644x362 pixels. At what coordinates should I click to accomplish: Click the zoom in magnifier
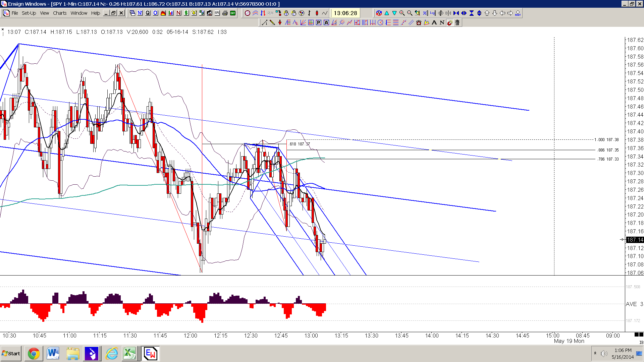pyautogui.click(x=402, y=13)
